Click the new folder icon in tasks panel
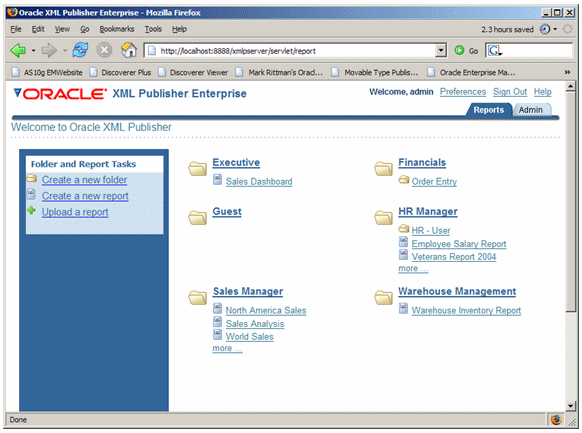582x433 pixels. (32, 178)
